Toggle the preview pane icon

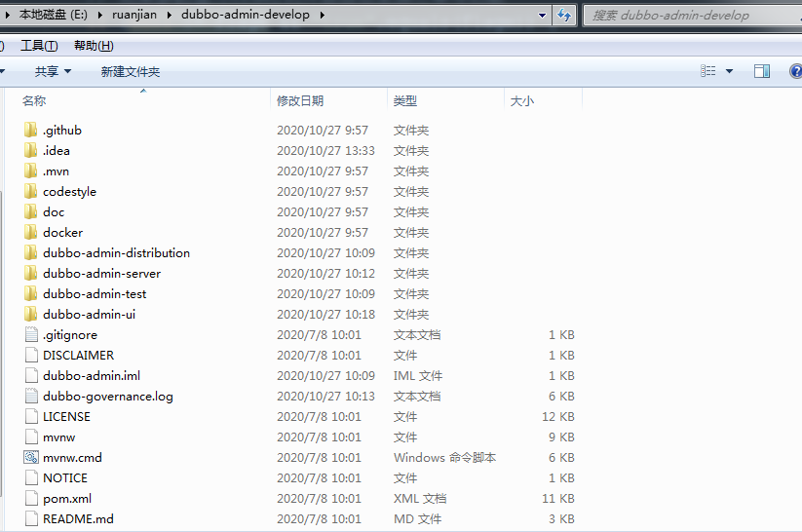[762, 71]
